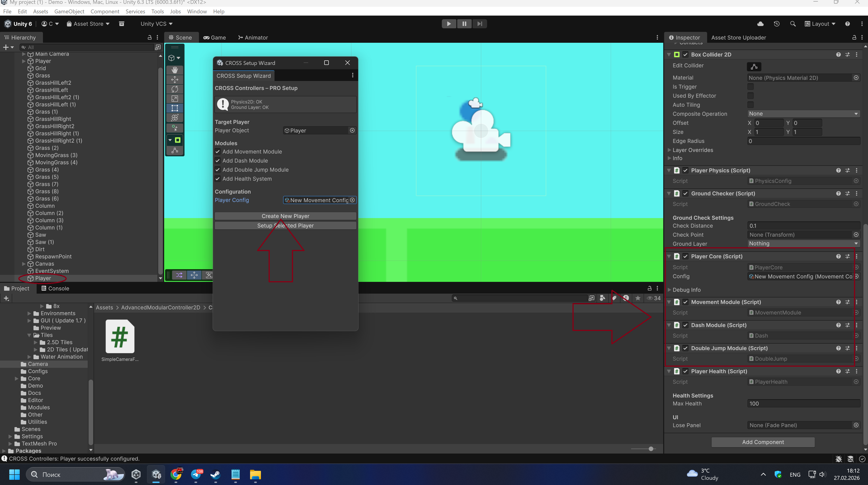868x485 pixels.
Task: Open Player Health component kebab menu
Action: coord(857,371)
